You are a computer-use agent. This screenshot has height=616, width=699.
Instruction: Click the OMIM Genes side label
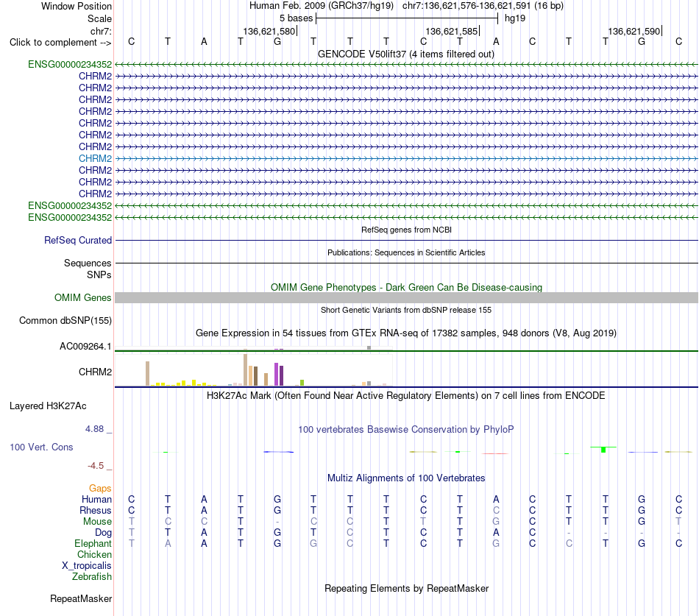click(82, 297)
